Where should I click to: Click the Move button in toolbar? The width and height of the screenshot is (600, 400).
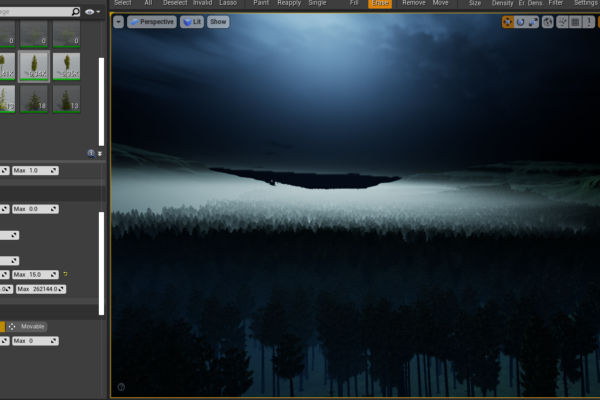coord(440,3)
